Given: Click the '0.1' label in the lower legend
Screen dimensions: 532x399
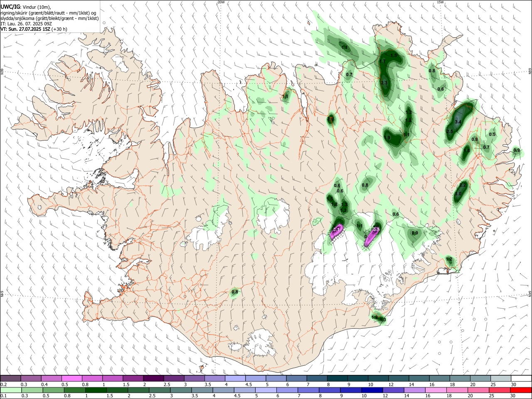Looking at the screenshot, I should point(4,396).
